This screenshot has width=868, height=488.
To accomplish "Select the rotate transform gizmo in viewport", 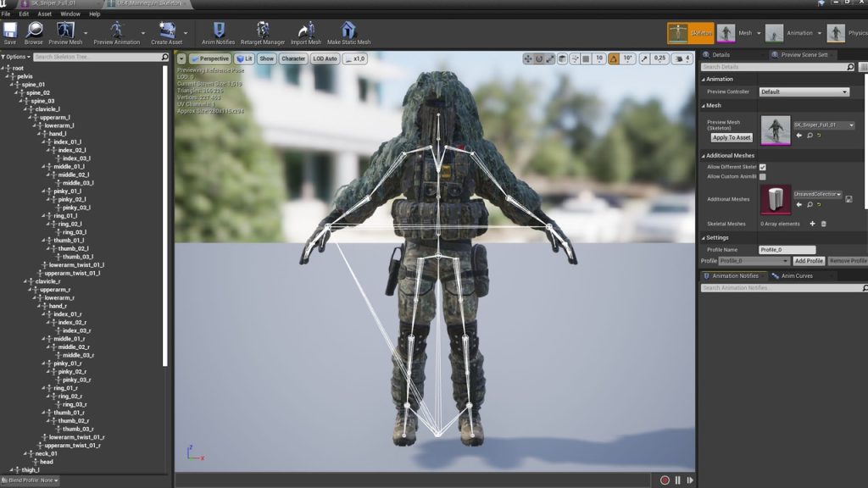I will pos(539,59).
